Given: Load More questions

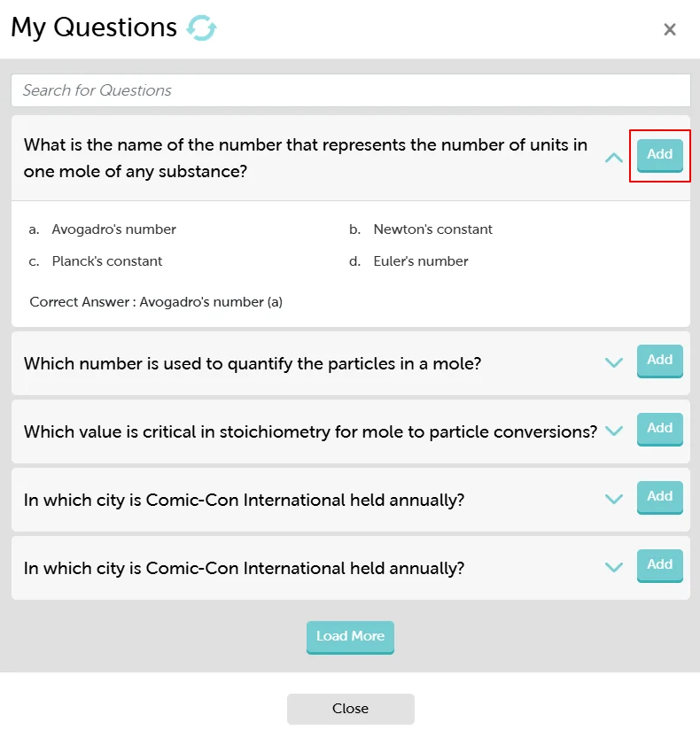Looking at the screenshot, I should [350, 636].
